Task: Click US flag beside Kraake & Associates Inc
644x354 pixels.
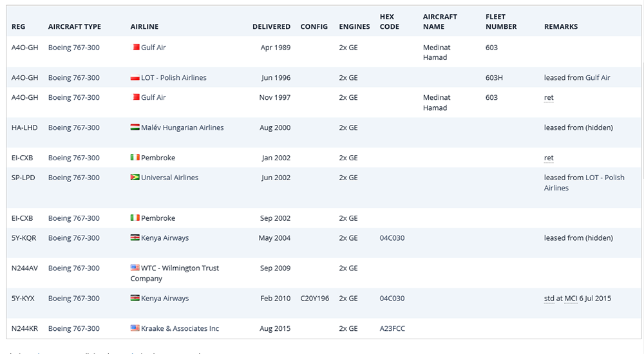Action: [135, 328]
